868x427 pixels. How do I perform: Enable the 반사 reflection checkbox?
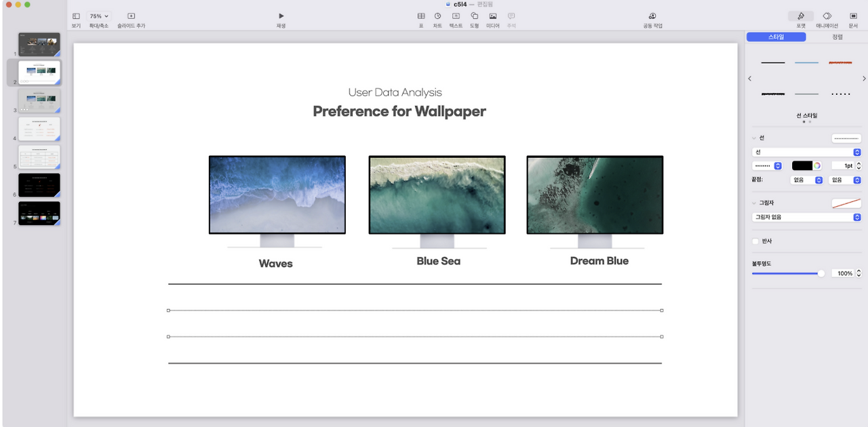click(755, 241)
